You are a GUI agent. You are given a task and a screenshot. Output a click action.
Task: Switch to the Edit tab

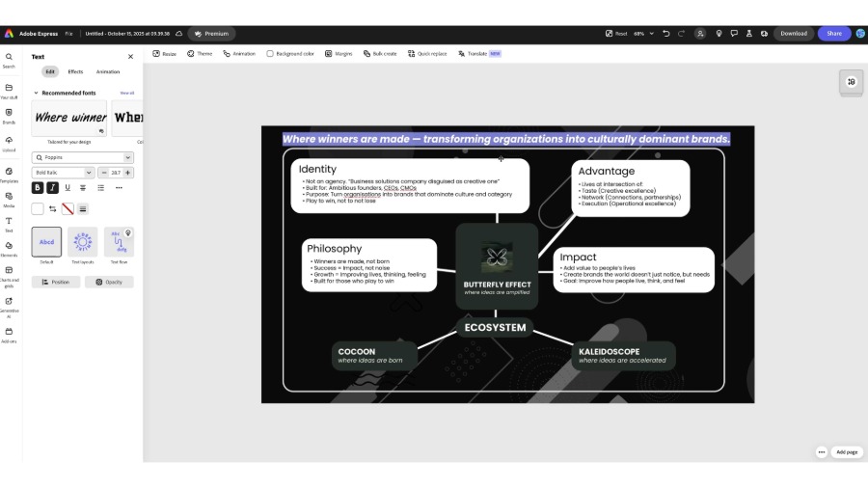[x=50, y=72]
